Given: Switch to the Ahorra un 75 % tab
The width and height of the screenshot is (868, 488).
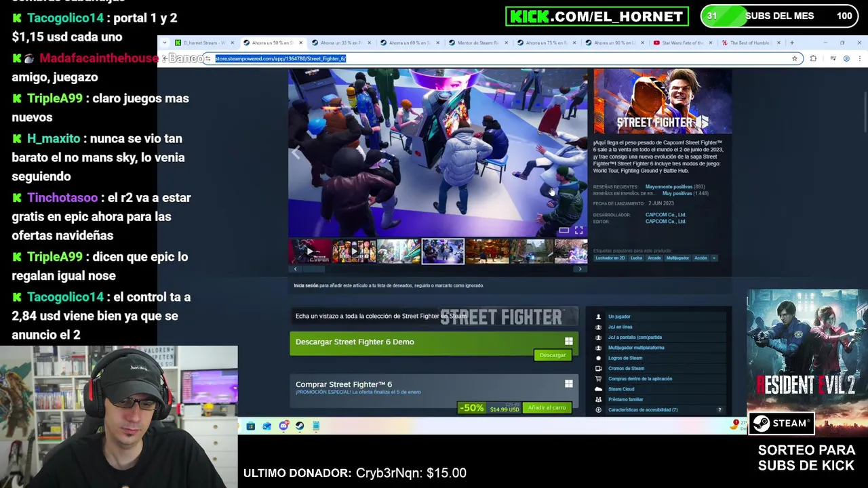Looking at the screenshot, I should pos(546,43).
